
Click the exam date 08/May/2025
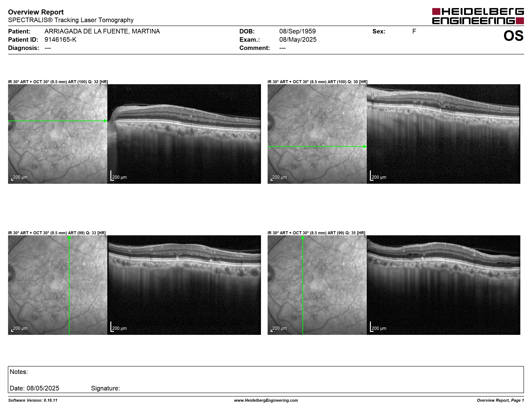click(x=298, y=40)
